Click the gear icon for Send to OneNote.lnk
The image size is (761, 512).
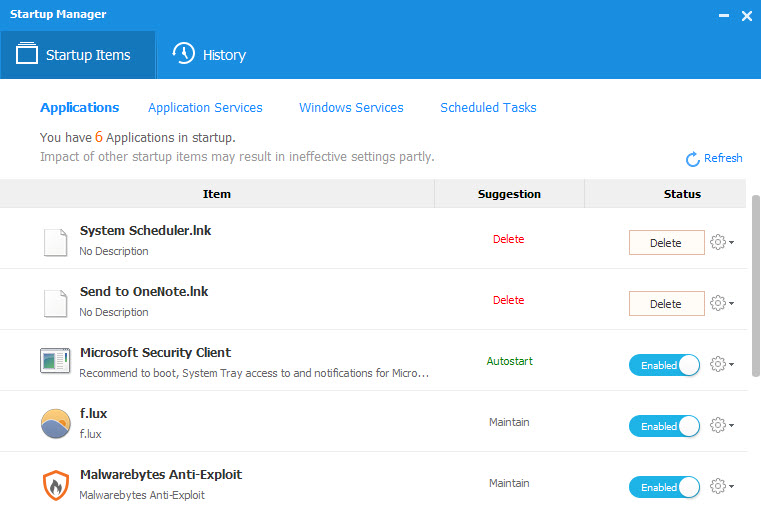718,303
